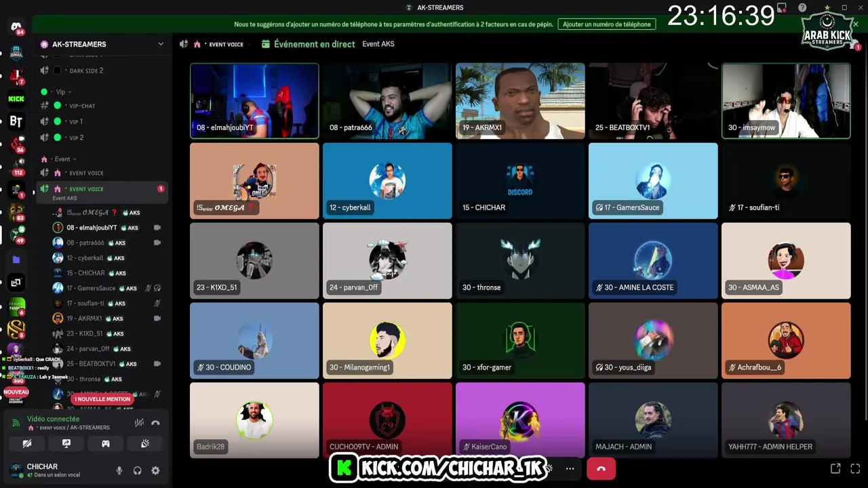Screen dimensions: 868x488
Task: Click the green connection signal icon
Action: (x=16, y=423)
